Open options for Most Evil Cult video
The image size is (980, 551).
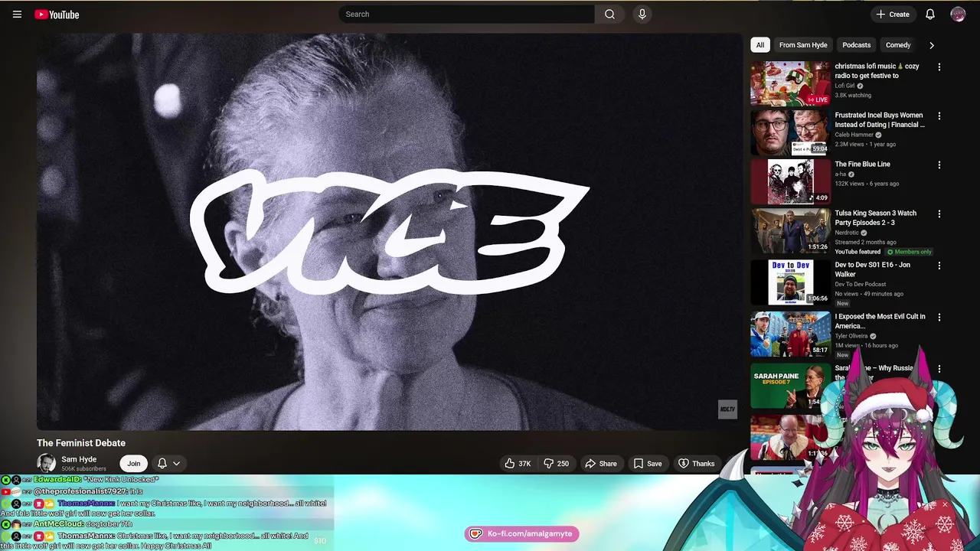point(939,318)
